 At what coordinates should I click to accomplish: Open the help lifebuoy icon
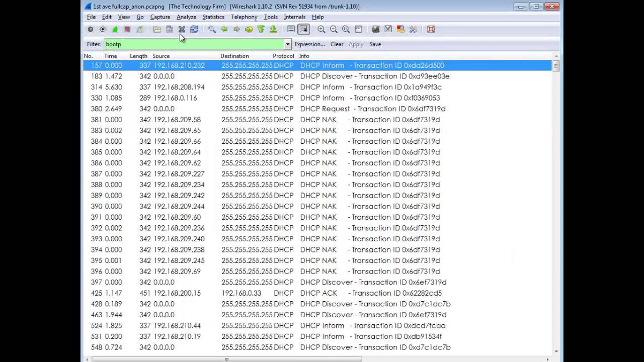431,30
